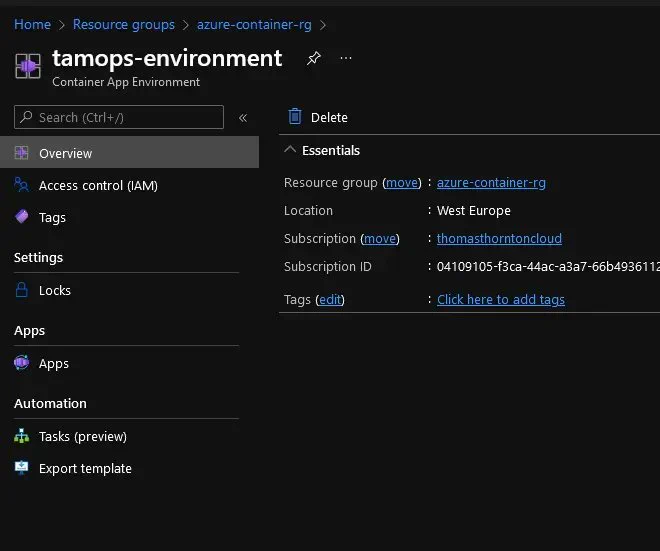660x551 pixels.
Task: Open the more options ellipsis menu
Action: tap(346, 58)
